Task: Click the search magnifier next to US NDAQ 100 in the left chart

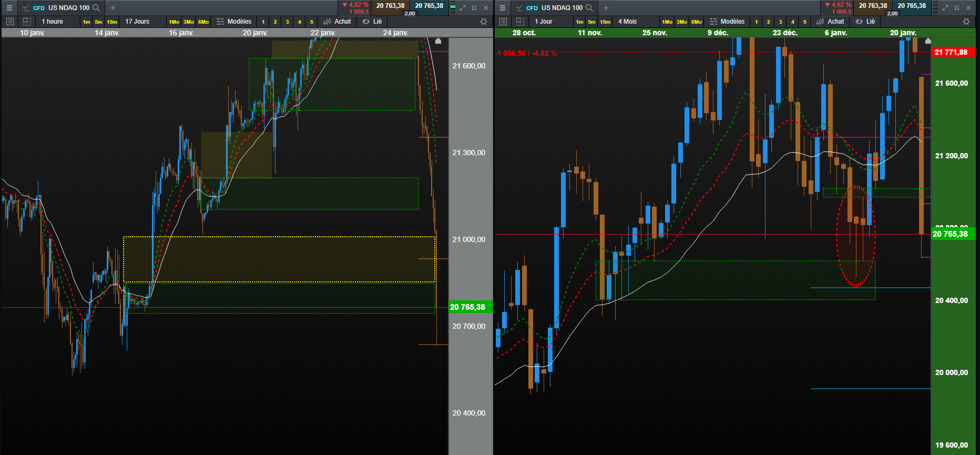Action: tap(96, 8)
